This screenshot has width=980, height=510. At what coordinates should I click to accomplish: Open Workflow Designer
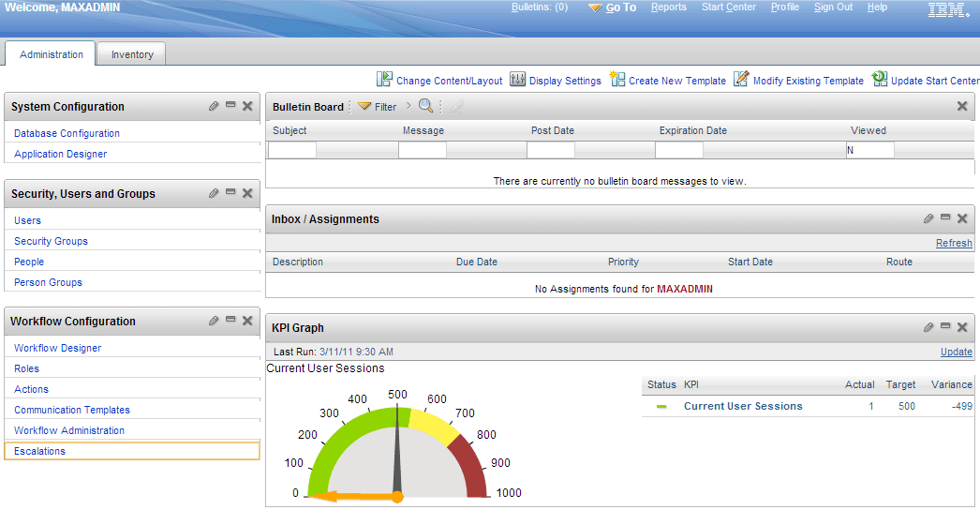pyautogui.click(x=57, y=348)
